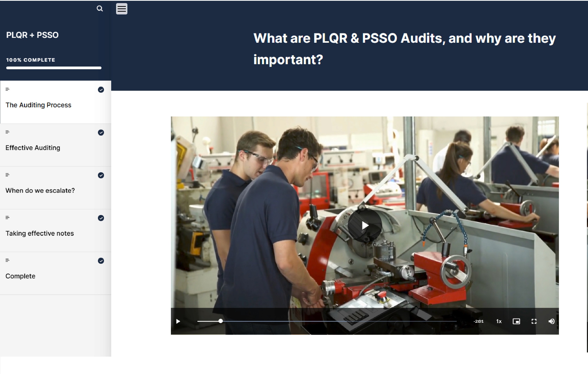Toggle the sidebar hamburger menu
Screen dimensions: 588x374
click(x=122, y=9)
